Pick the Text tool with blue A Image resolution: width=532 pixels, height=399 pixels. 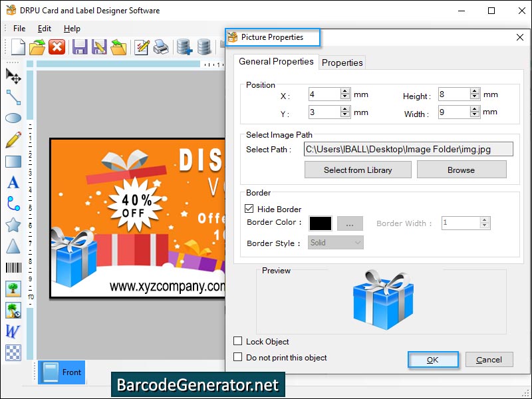tap(13, 183)
